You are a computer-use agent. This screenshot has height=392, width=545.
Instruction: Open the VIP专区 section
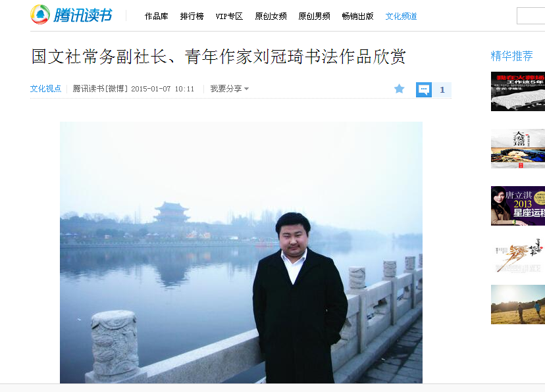click(x=229, y=16)
